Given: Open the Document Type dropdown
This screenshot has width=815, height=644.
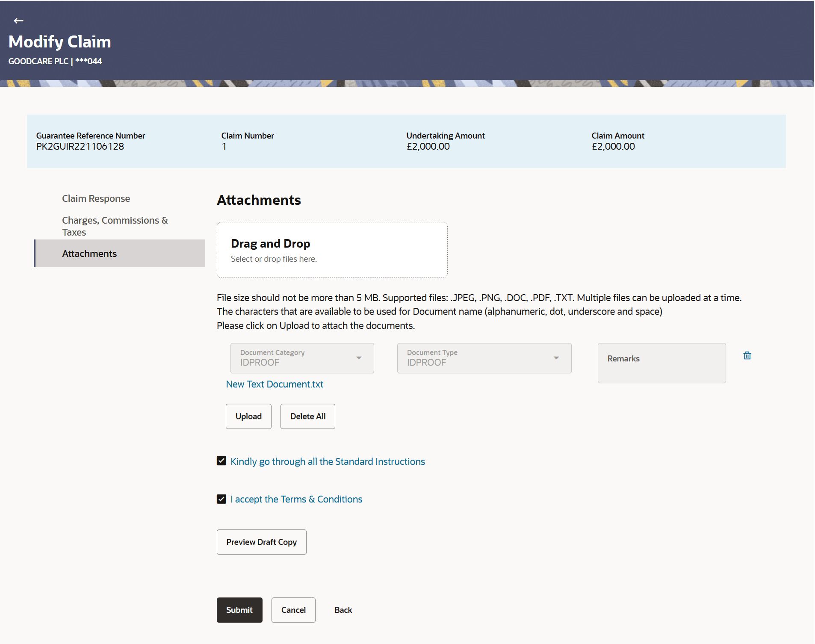Looking at the screenshot, I should tap(556, 358).
